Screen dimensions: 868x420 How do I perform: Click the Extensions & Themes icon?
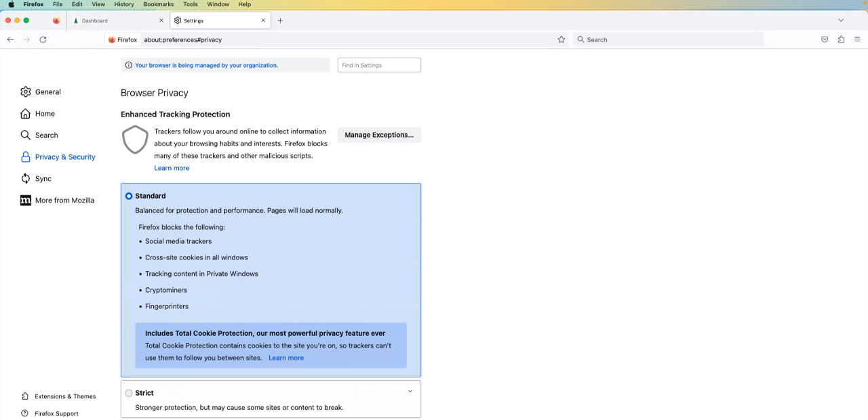coord(25,396)
